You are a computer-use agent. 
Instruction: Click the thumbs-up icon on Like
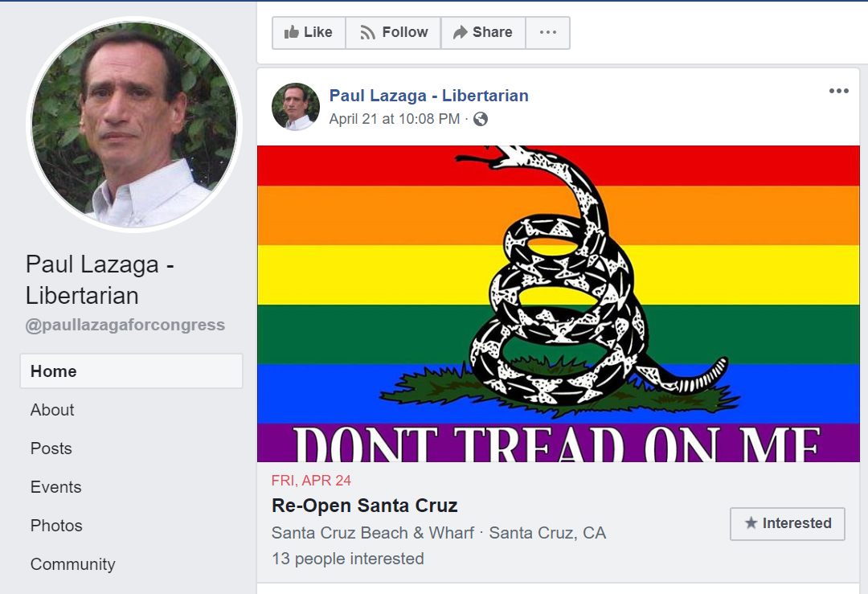coord(291,32)
